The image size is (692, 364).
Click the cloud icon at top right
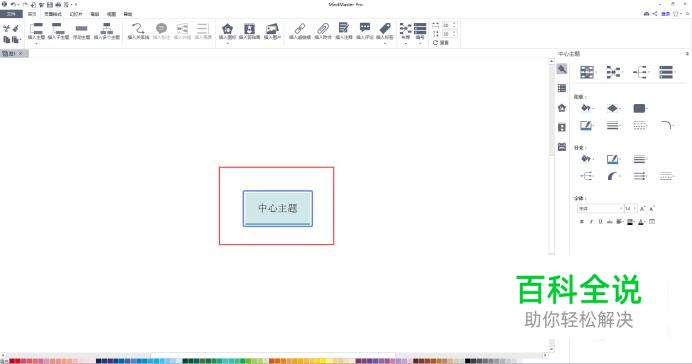pos(647,14)
